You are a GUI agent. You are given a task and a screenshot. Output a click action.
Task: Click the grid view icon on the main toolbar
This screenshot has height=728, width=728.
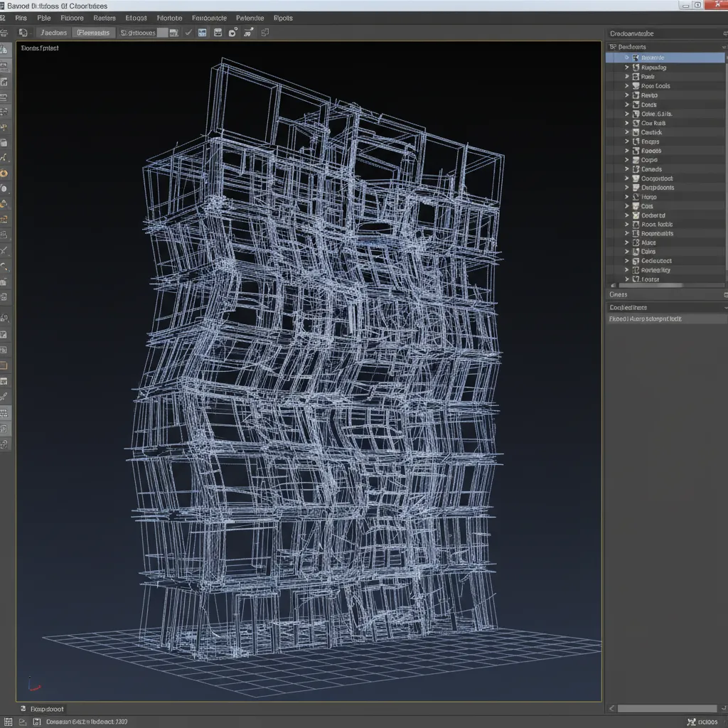pyautogui.click(x=202, y=32)
